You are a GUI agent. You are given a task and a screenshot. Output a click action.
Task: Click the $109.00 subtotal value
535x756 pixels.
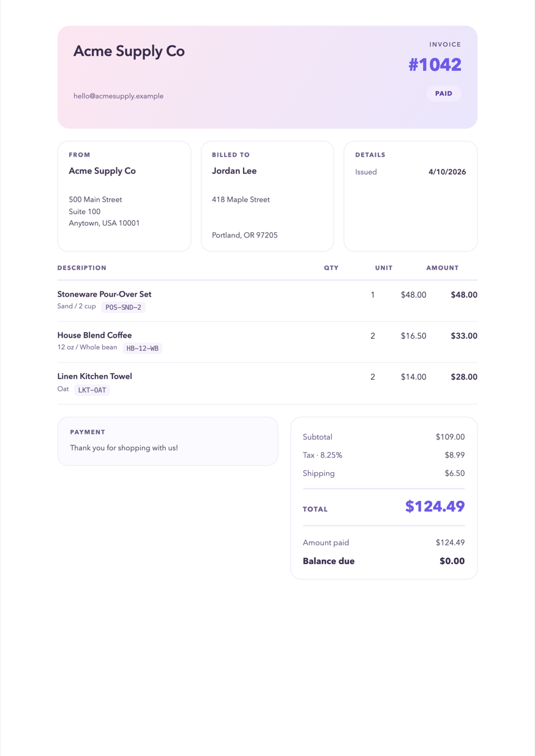coord(451,437)
